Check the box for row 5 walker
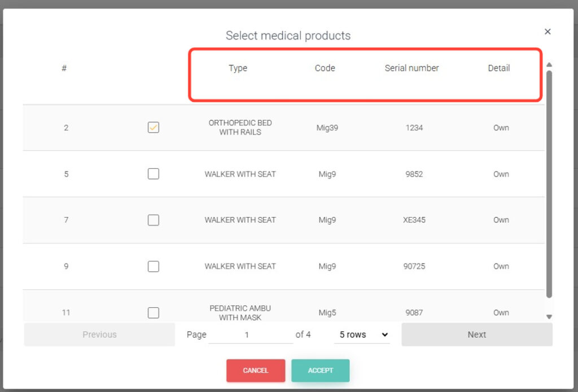The image size is (578, 392). [153, 174]
